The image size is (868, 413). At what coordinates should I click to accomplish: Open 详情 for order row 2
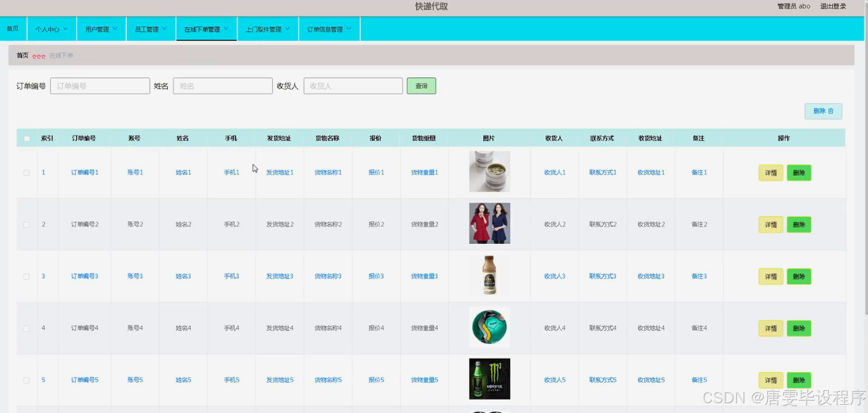(x=771, y=225)
